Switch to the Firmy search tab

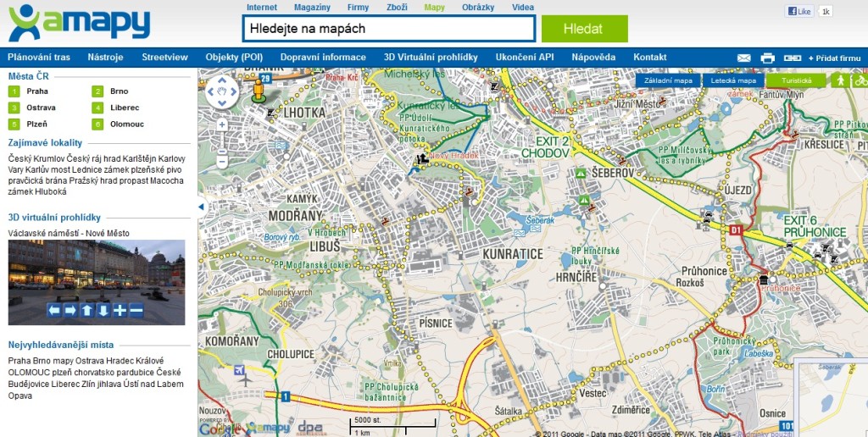359,7
